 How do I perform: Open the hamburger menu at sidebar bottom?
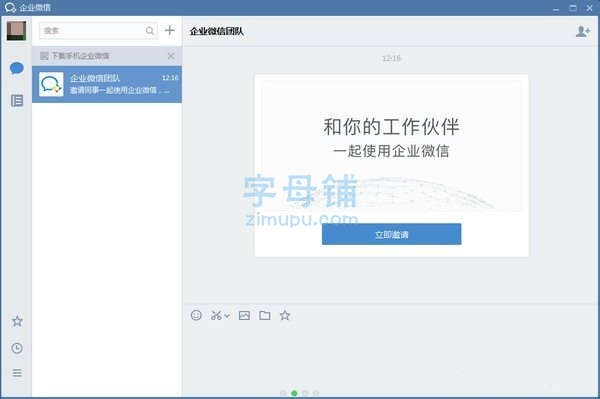[17, 373]
